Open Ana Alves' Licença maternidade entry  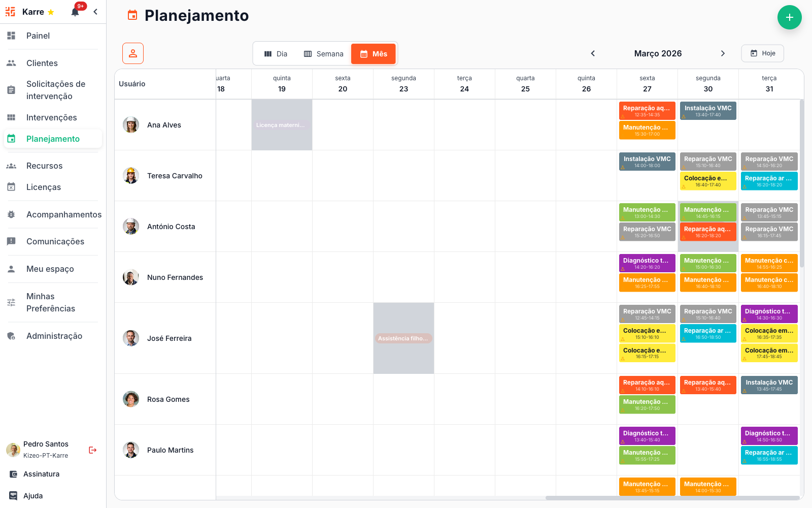(x=281, y=125)
